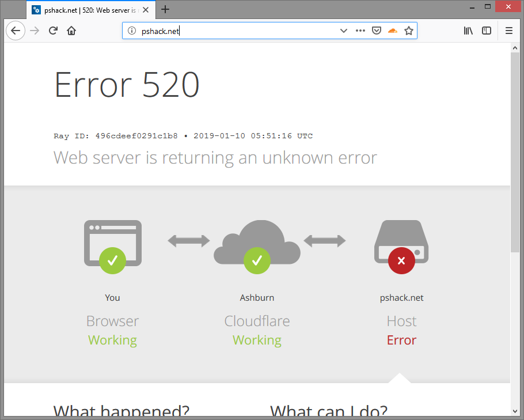
Task: Toggle the sidebar view
Action: pyautogui.click(x=487, y=31)
